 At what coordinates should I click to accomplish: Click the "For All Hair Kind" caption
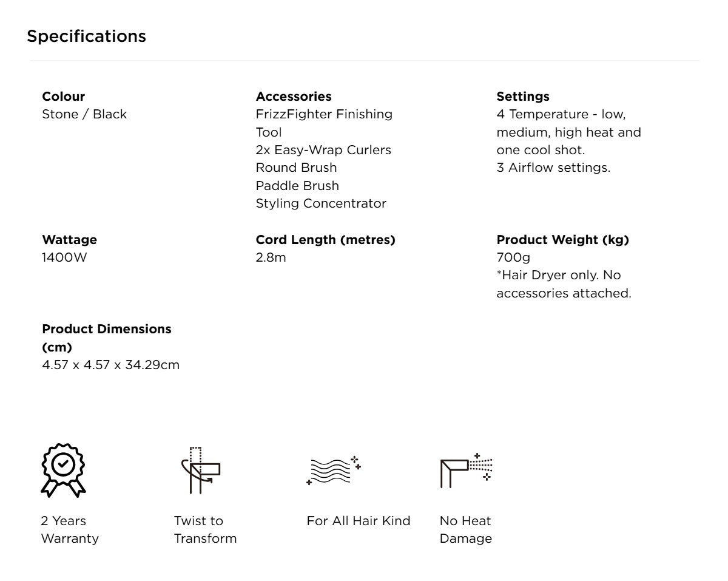(358, 521)
